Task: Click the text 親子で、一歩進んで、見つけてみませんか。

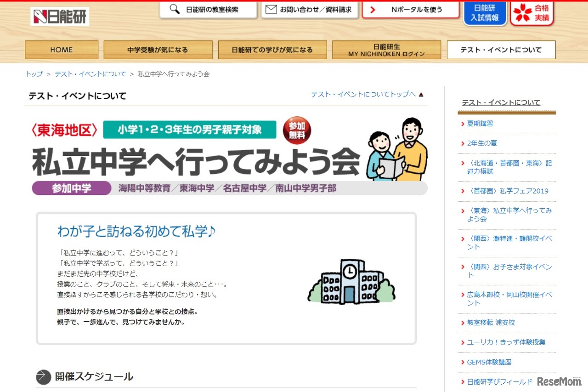Action: (121, 322)
